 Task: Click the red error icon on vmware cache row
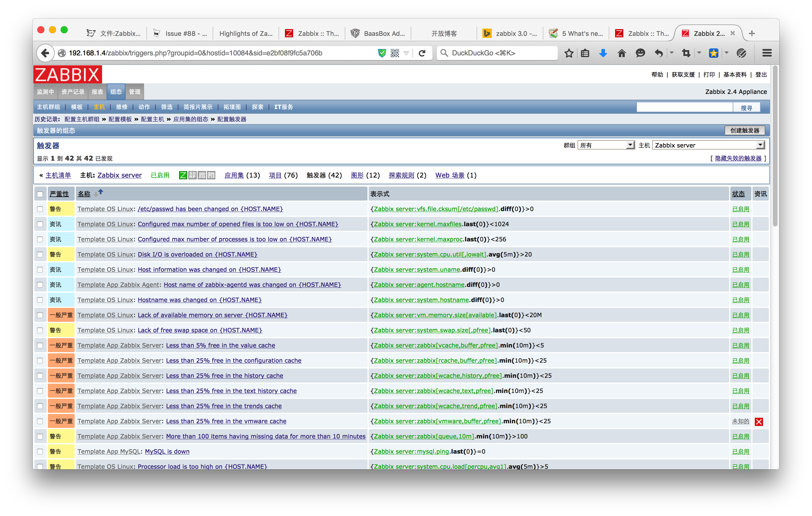click(759, 422)
